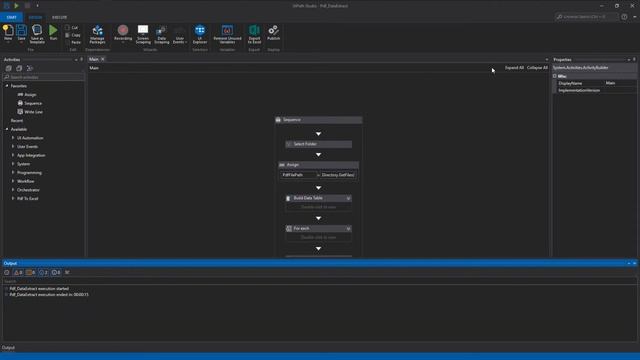Screen dimensions: 640x360
Task: Click Save as Template in the ribbon
Action: pyautogui.click(x=37, y=34)
